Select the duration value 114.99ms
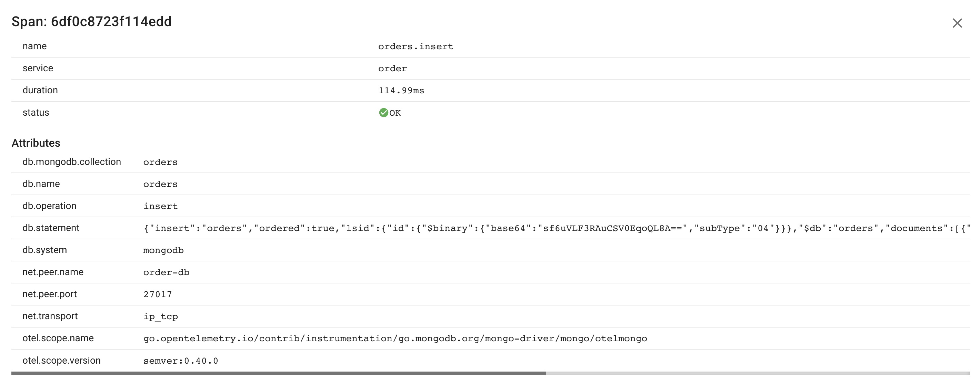 click(x=401, y=91)
